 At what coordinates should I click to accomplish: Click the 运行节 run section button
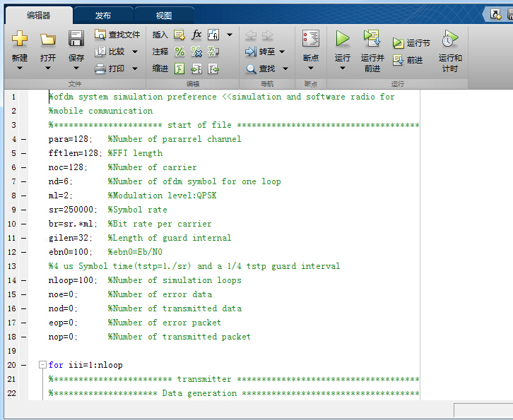tap(411, 43)
